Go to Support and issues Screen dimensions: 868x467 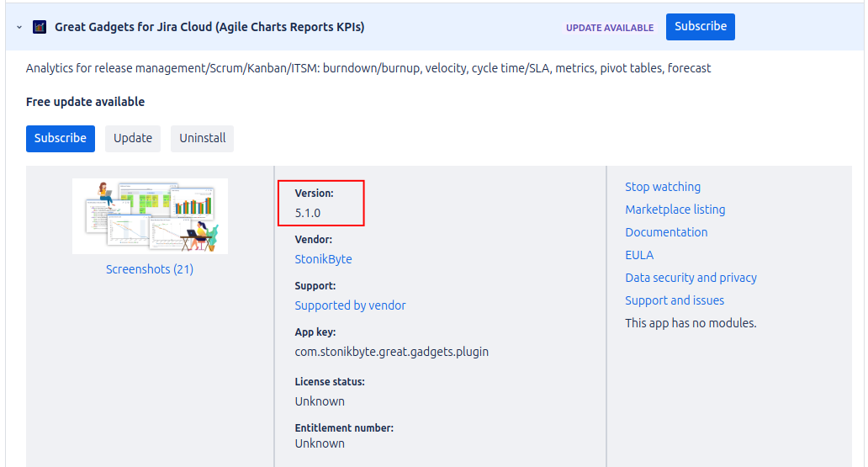[x=674, y=300]
